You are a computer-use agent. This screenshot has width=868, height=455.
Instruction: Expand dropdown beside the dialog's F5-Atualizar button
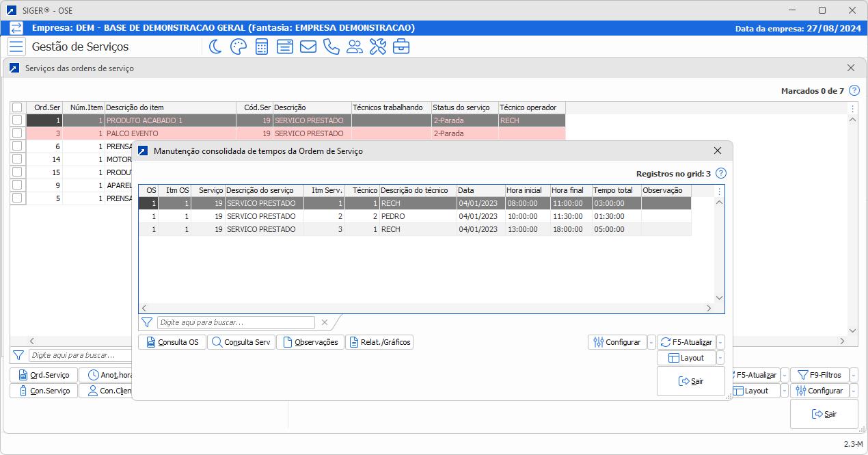[720, 342]
